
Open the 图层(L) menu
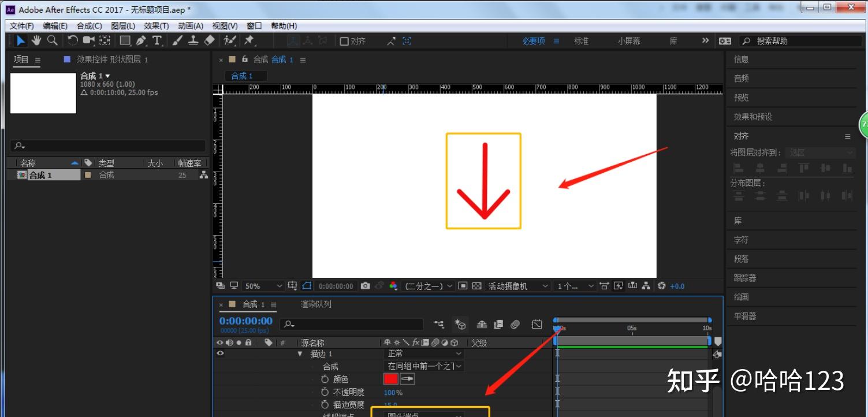point(123,26)
